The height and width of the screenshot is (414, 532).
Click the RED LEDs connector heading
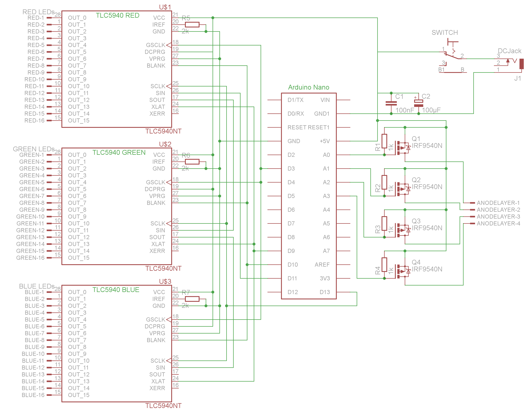(x=38, y=12)
